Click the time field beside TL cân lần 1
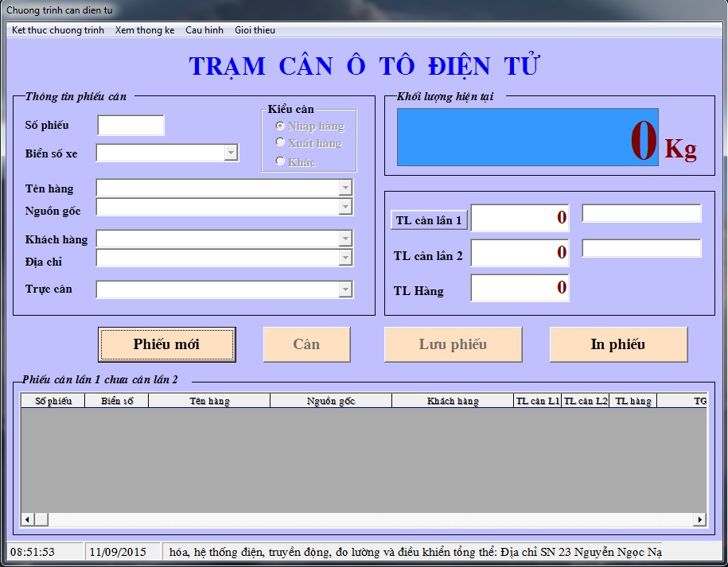The height and width of the screenshot is (567, 728). (641, 213)
